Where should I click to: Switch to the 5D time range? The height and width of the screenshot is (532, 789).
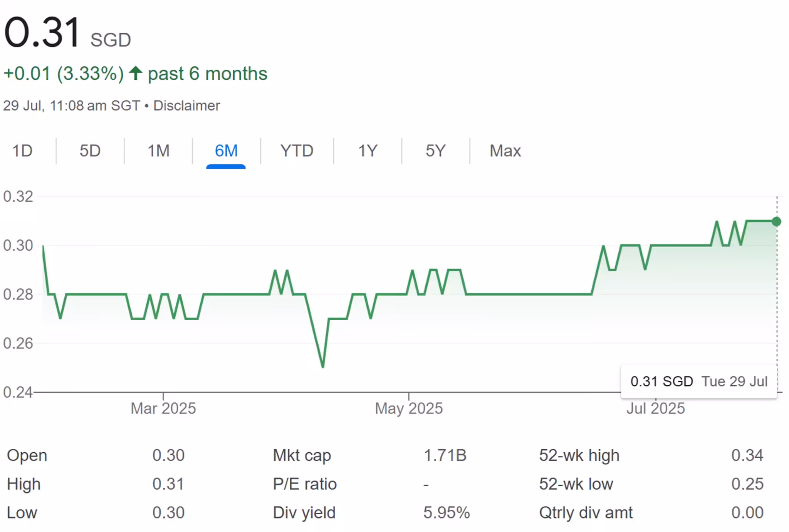[90, 151]
